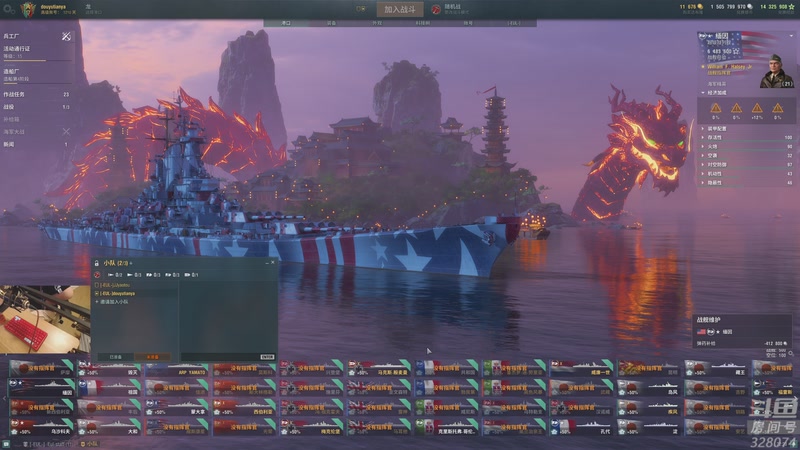Click the red battle mode icon in 小队 window
This screenshot has height=450, width=800.
tap(97, 274)
